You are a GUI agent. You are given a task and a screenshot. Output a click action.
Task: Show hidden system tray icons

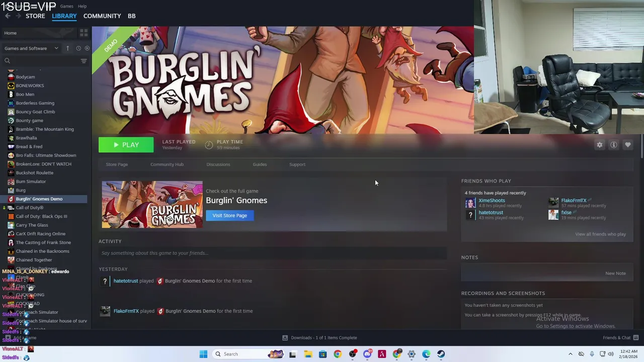pyautogui.click(x=570, y=354)
